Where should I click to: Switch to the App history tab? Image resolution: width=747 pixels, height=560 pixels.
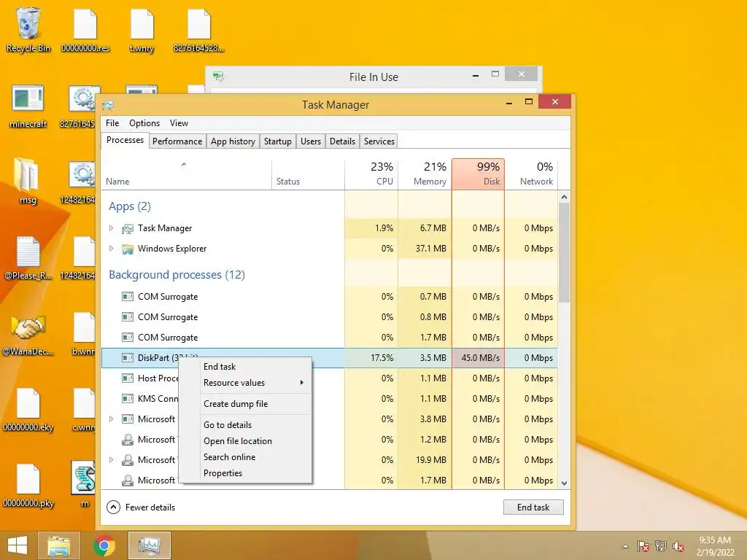(x=233, y=141)
